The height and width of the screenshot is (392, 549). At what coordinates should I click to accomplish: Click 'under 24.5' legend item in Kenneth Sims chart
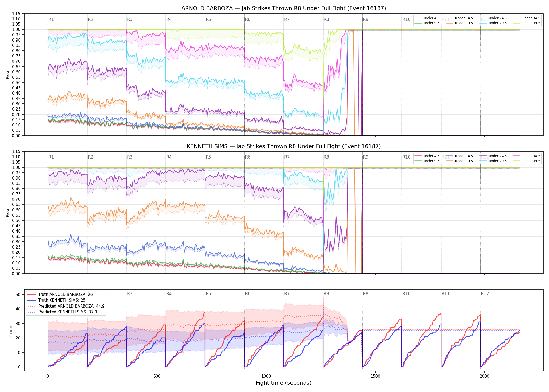coord(494,156)
